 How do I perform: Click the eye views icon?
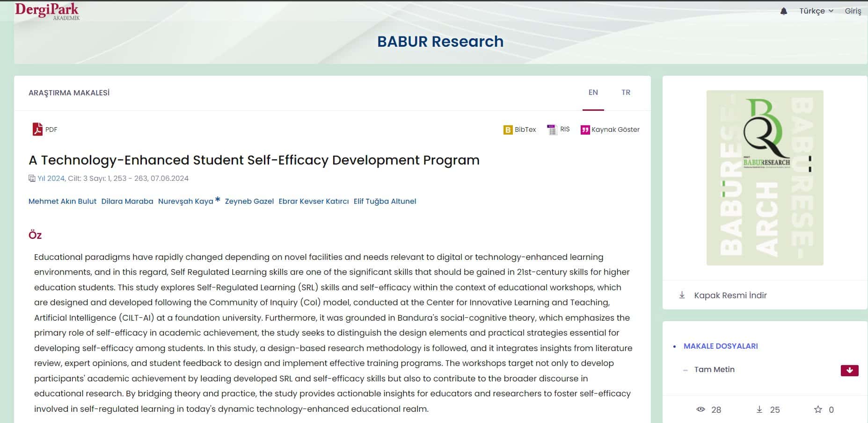click(700, 409)
